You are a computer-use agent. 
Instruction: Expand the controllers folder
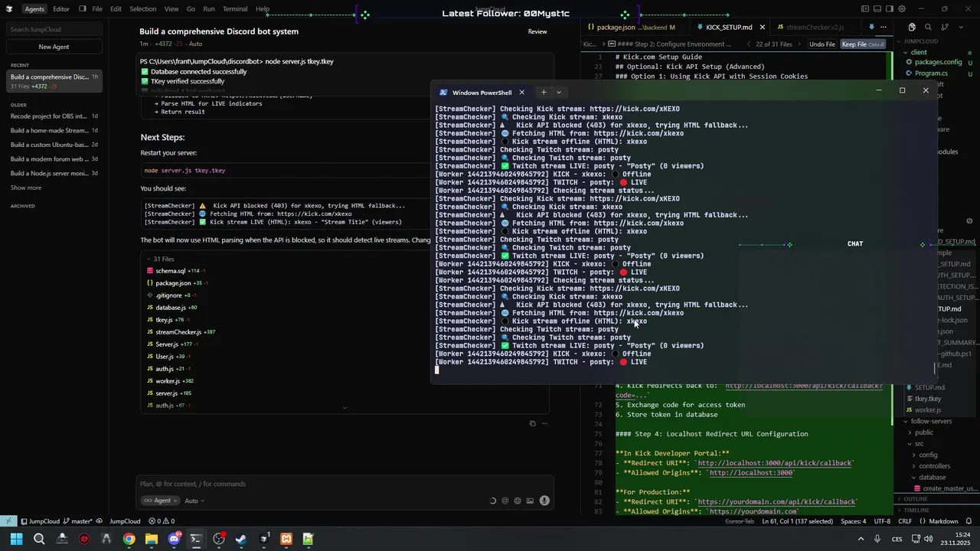coord(934,466)
